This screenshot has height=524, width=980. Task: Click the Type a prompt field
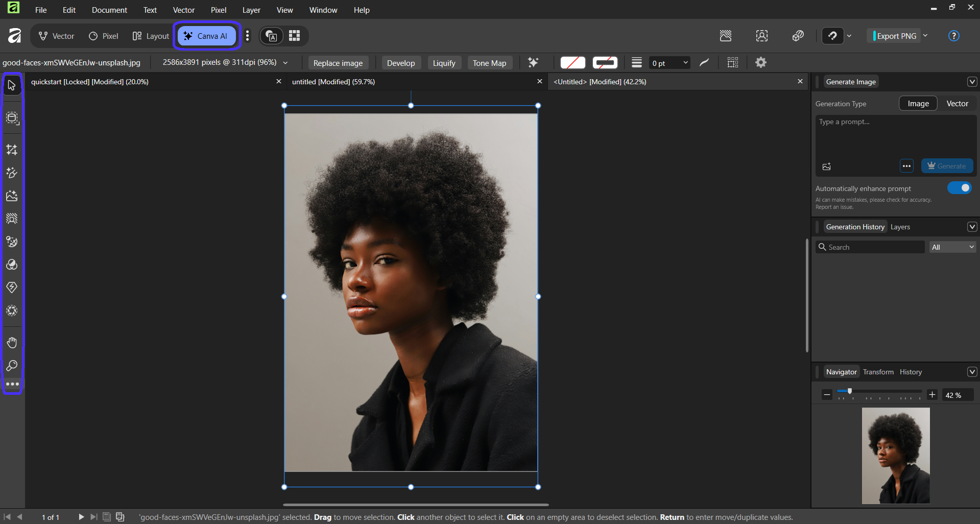pos(895,135)
